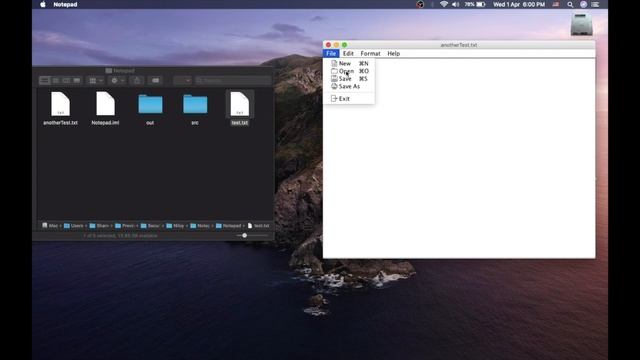Choose New from the File menu
Image resolution: width=640 pixels, height=360 pixels.
tap(349, 63)
